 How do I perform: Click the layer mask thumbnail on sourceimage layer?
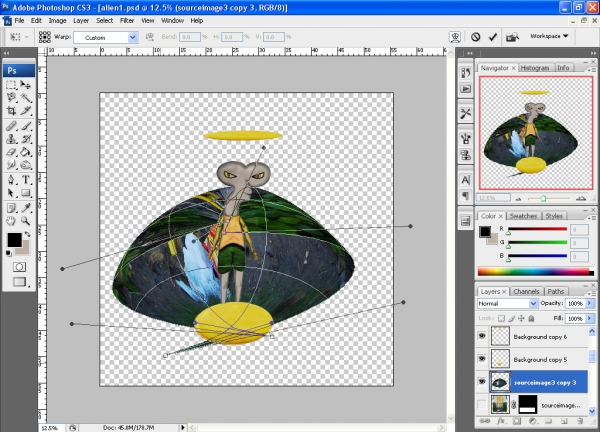(x=528, y=404)
